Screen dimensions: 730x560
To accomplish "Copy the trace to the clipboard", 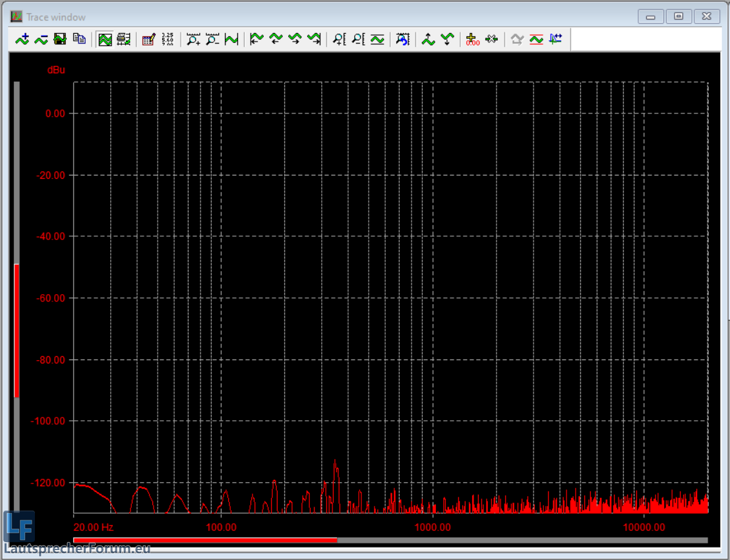I will 79,40.
